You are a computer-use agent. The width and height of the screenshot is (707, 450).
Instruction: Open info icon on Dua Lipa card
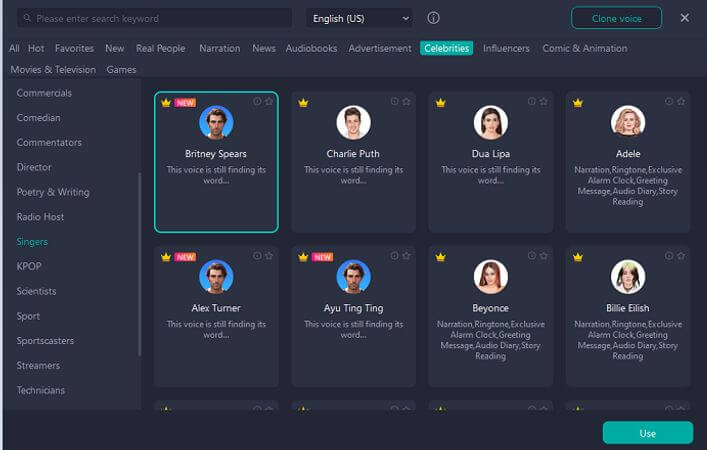[532, 101]
